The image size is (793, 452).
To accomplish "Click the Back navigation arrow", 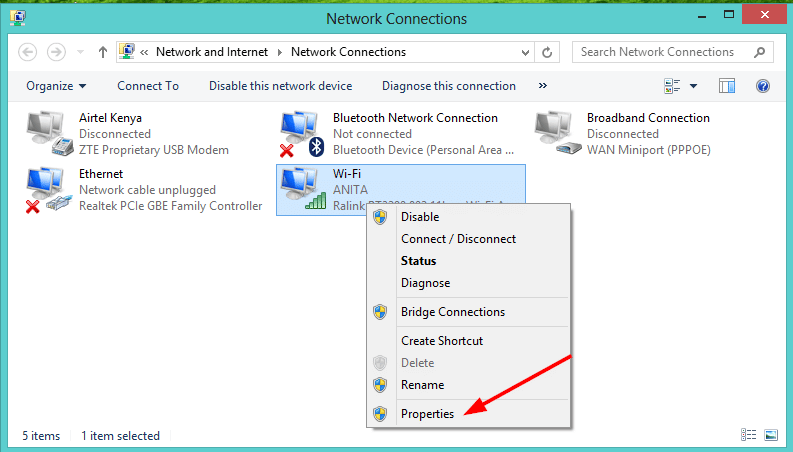I will click(27, 52).
